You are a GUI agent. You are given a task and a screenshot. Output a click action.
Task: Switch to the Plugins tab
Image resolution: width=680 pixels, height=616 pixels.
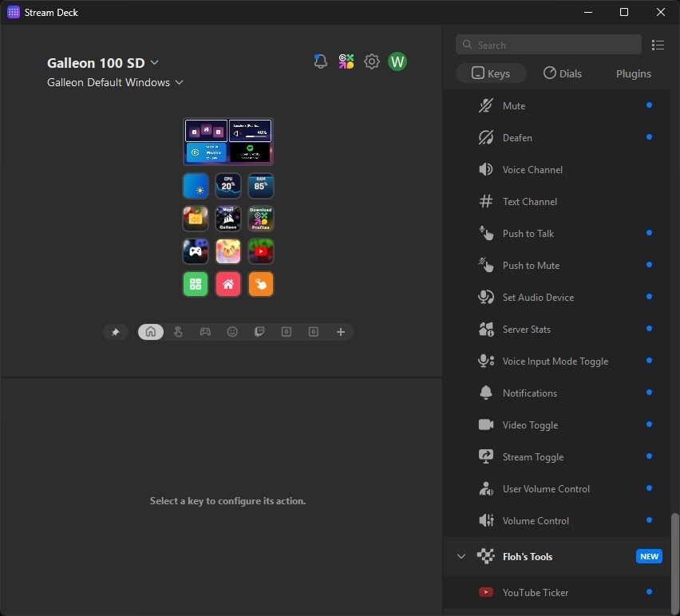pos(633,73)
